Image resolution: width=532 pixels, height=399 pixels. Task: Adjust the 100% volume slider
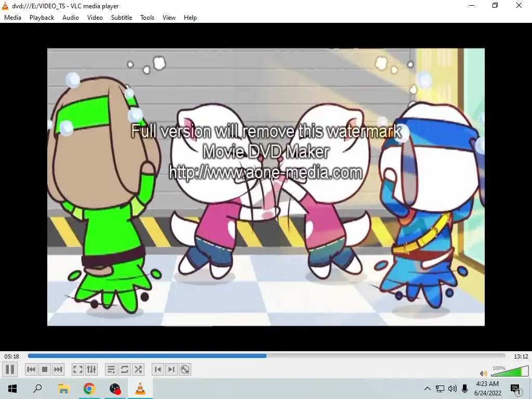point(510,371)
